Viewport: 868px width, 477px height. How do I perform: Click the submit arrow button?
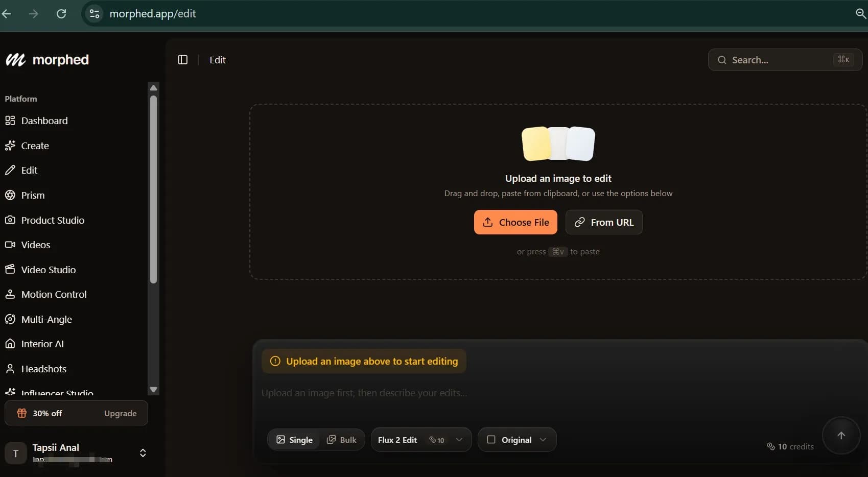tap(841, 436)
